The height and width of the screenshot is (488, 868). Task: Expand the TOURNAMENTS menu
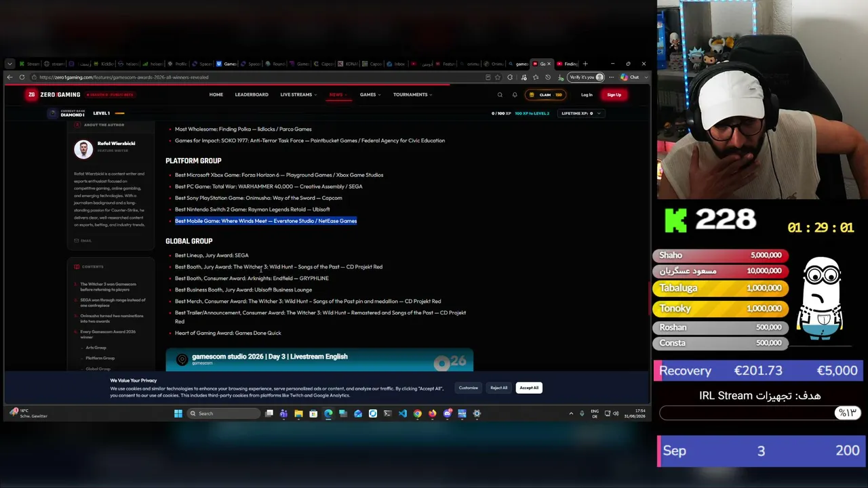coord(412,95)
